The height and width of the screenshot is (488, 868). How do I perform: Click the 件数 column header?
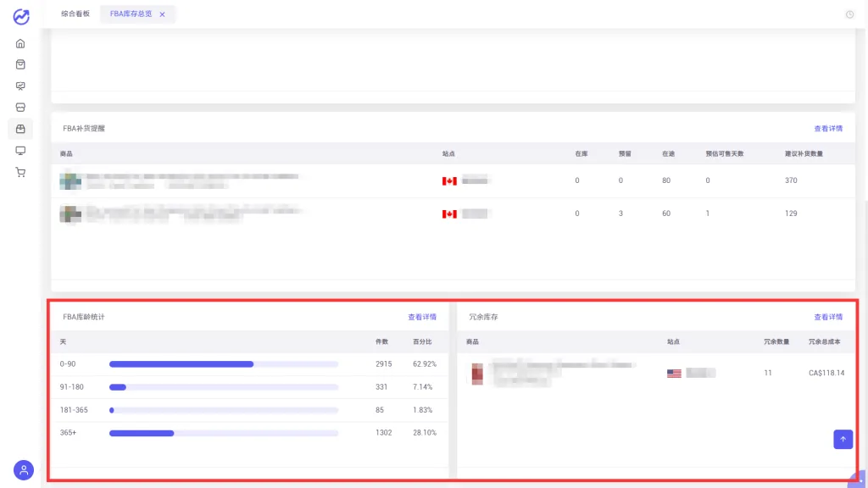(382, 342)
